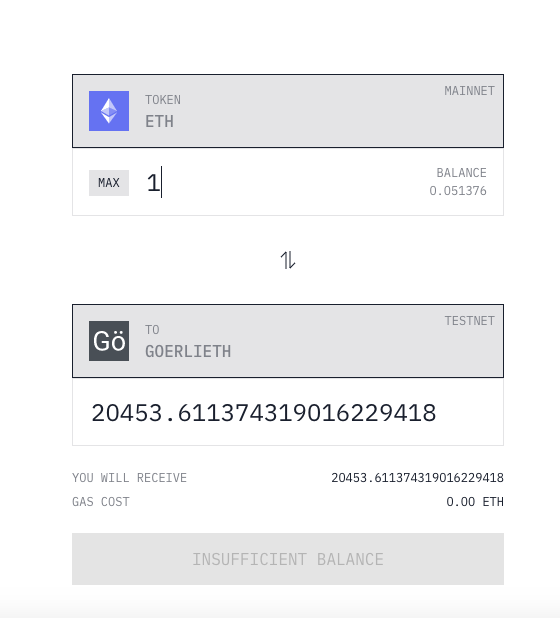Viewport: 560px width, 618px height.
Task: Click the Ethereum diamond token icon
Action: 109,111
